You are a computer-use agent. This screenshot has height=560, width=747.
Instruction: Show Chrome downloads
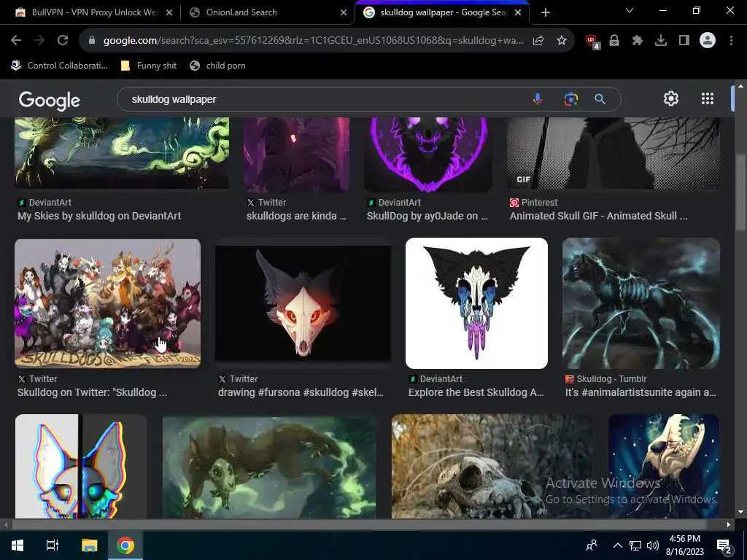pyautogui.click(x=661, y=41)
